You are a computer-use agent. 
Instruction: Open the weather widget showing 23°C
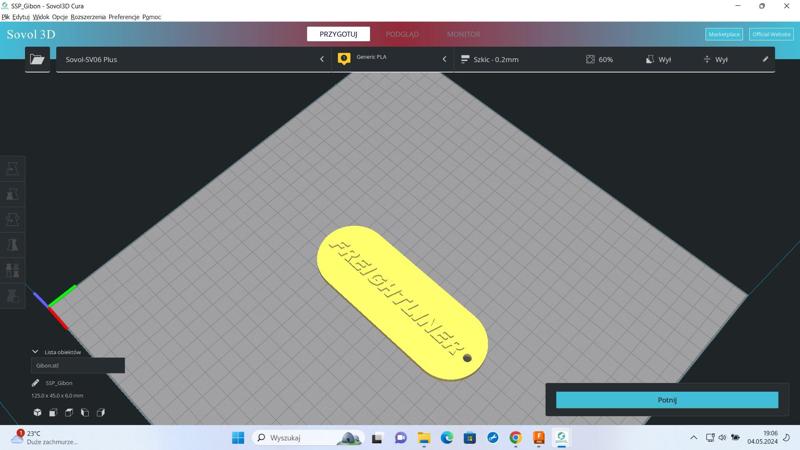[45, 438]
